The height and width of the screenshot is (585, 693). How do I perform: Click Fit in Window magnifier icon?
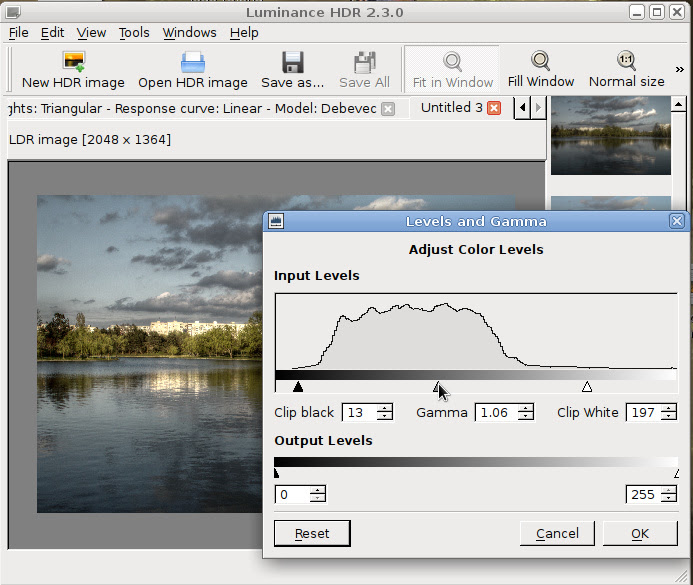coord(453,62)
